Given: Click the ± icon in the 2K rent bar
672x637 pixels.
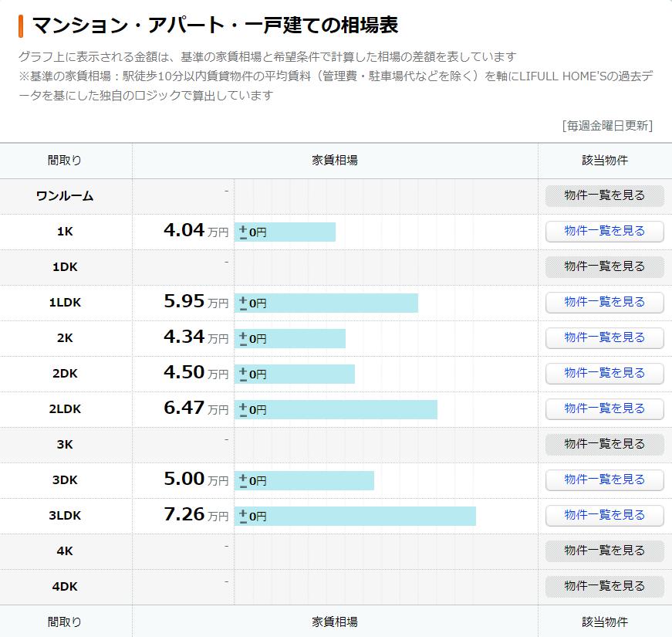Looking at the screenshot, I should [243, 338].
